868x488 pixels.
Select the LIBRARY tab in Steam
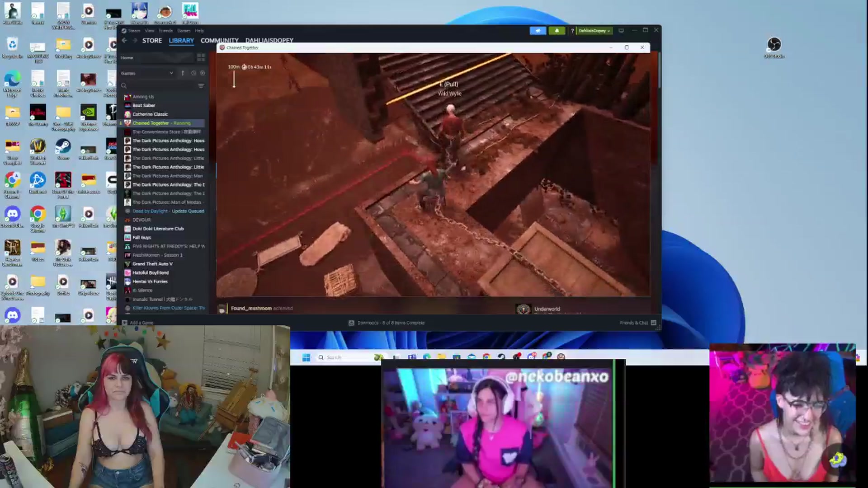click(181, 41)
